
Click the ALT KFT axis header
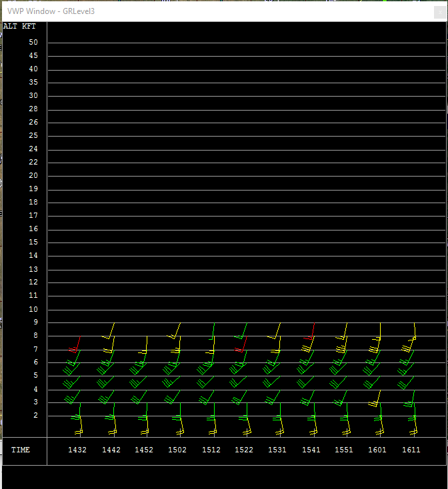[20, 27]
